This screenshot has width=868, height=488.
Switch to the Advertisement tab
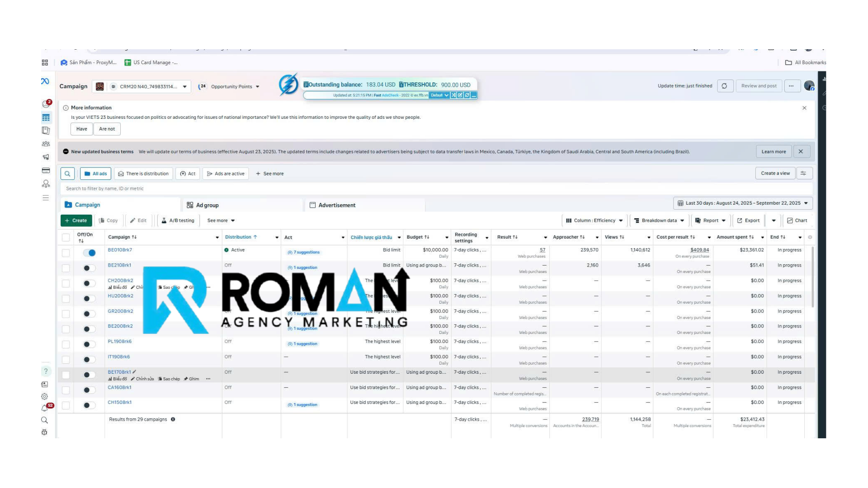336,205
